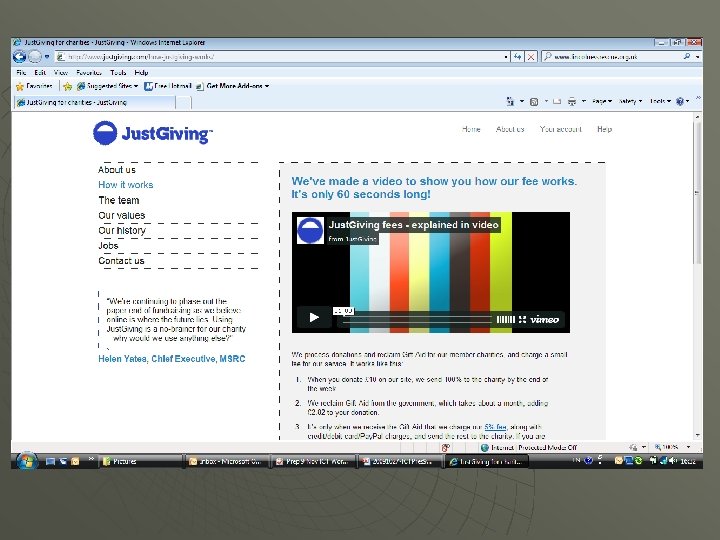Adjust the Vimeo volume bars

click(505, 319)
